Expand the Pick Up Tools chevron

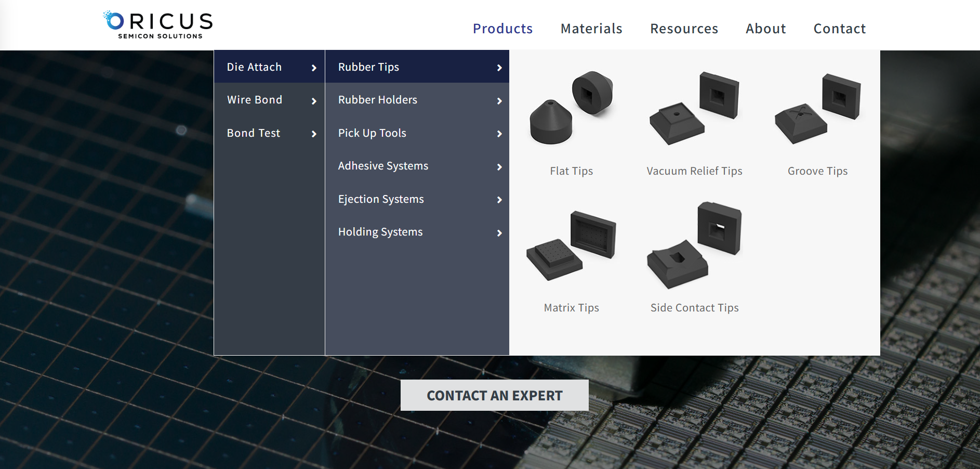point(499,134)
